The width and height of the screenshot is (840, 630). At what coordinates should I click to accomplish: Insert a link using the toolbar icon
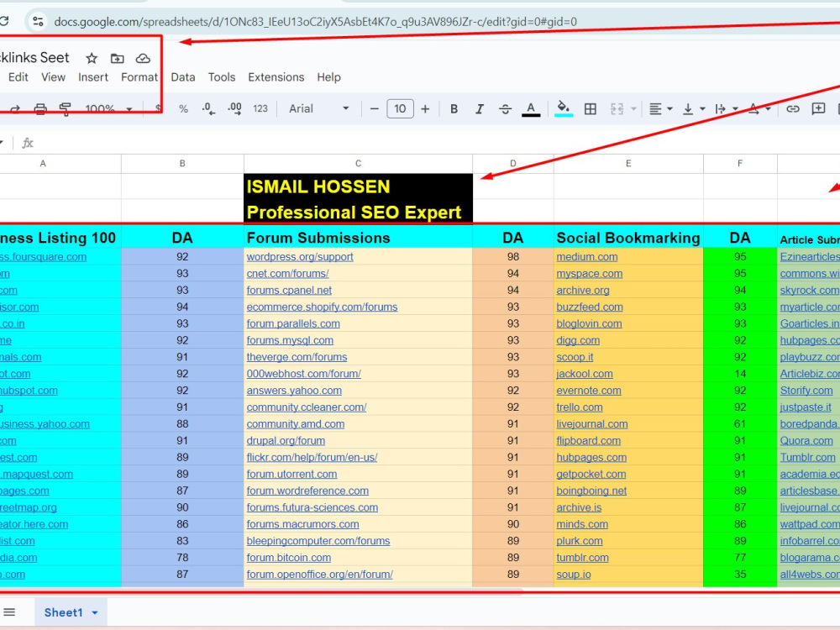click(x=793, y=109)
